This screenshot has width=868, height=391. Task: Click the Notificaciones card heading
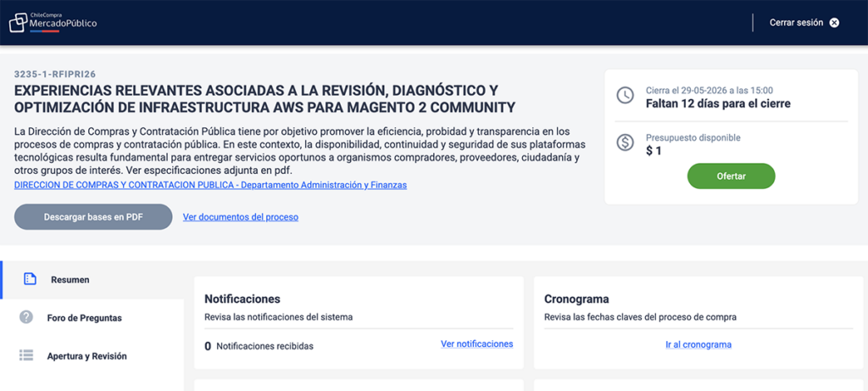[242, 299]
